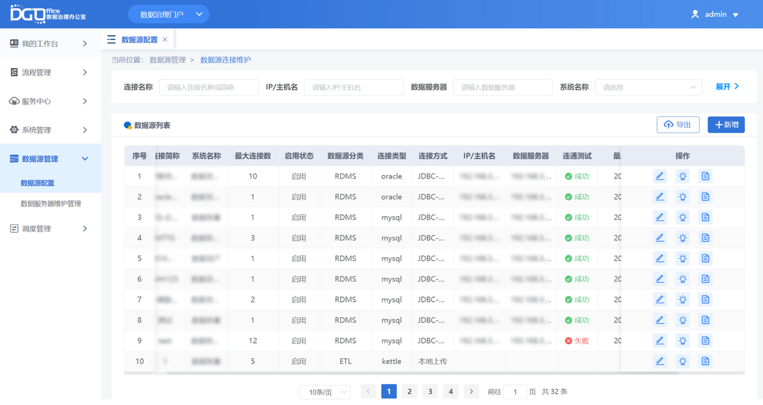Click the edit pencil icon in row 2
This screenshot has height=405, width=763.
(659, 197)
